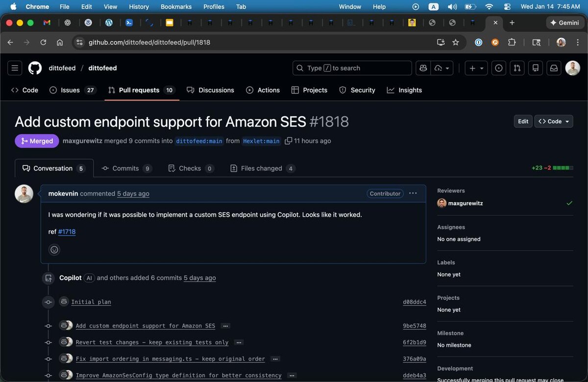Open a new Chrome tab with the plus

tap(512, 23)
